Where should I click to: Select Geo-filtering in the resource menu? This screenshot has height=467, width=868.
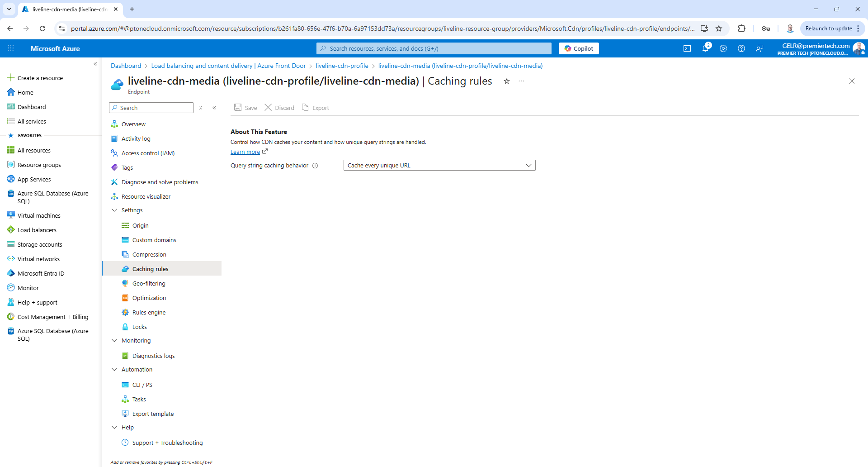pos(149,284)
